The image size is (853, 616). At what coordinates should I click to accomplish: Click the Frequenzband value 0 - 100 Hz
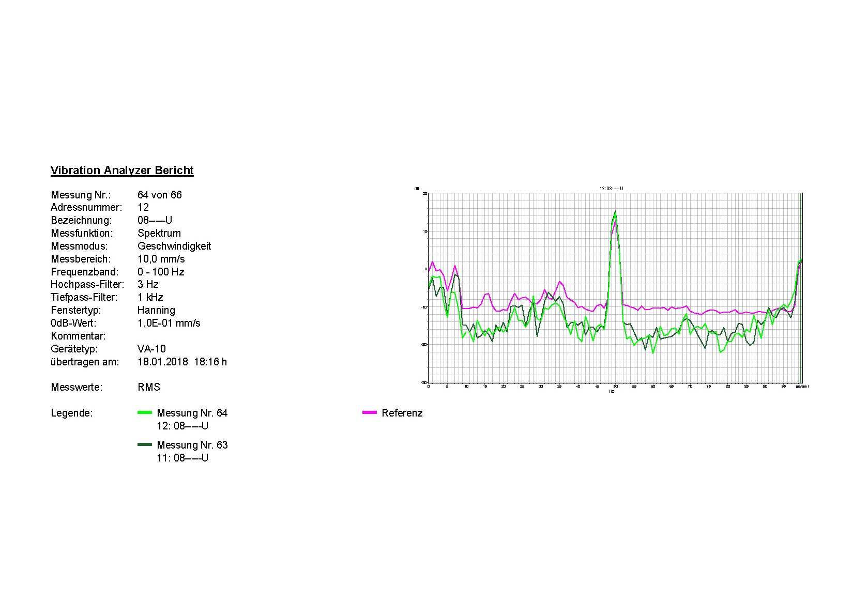161,272
